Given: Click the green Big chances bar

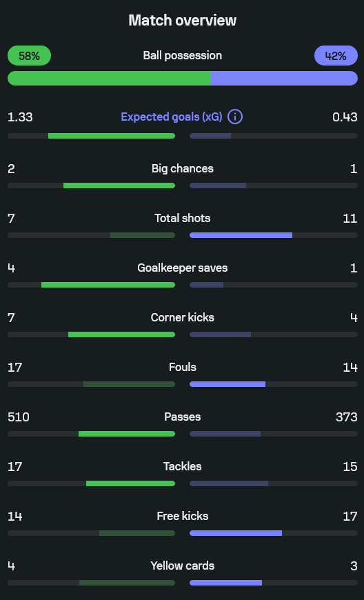Looking at the screenshot, I should click(119, 186).
